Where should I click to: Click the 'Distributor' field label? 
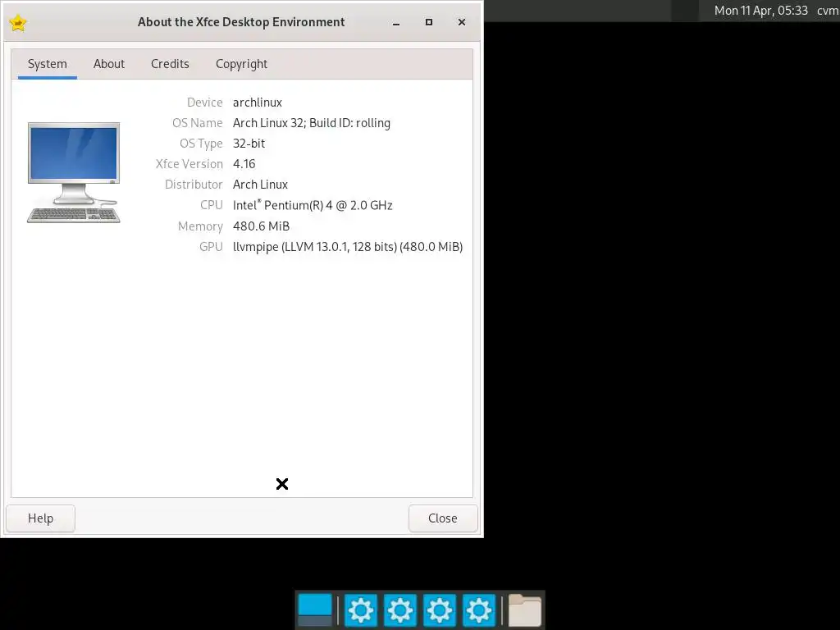(194, 185)
